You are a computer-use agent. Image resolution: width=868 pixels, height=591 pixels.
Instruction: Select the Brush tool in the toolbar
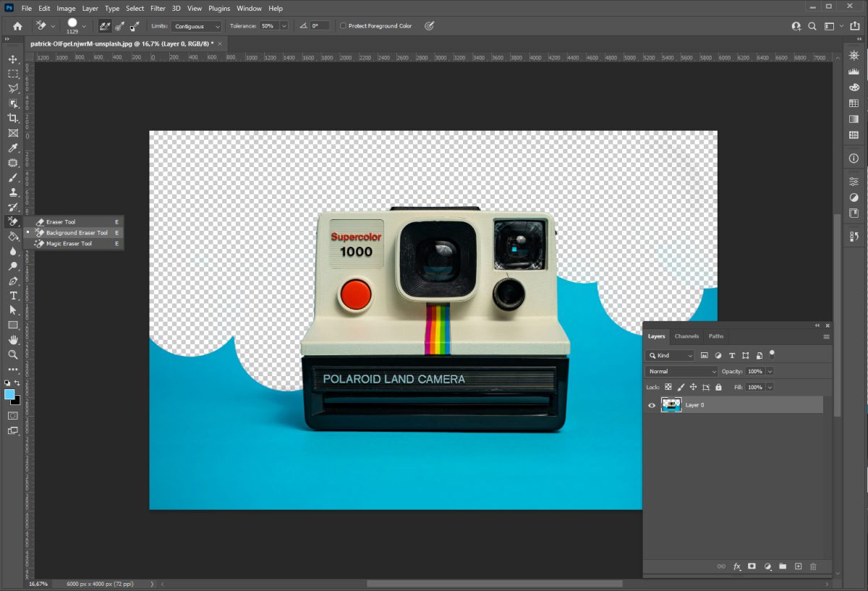coord(13,177)
